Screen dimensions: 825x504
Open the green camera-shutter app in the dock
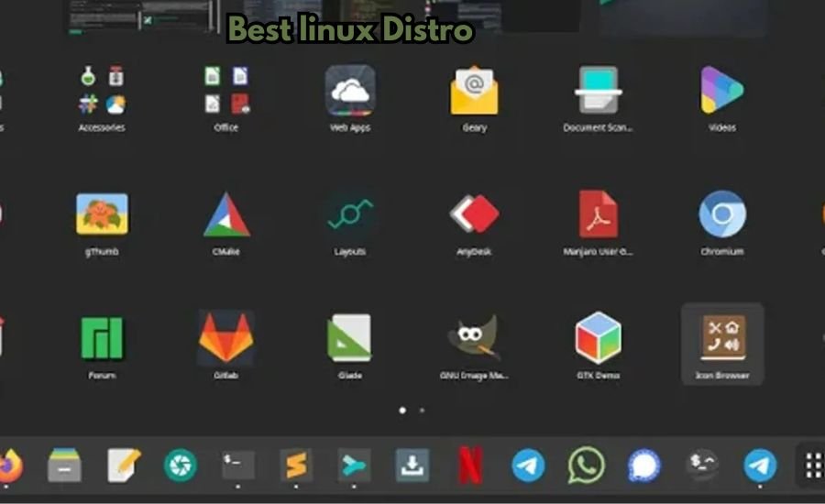coord(181,466)
